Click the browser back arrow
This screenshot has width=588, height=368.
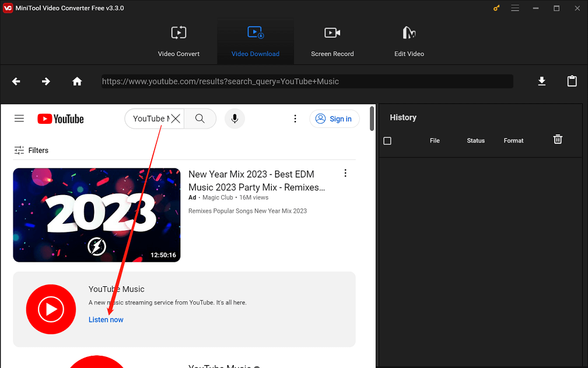tap(16, 81)
